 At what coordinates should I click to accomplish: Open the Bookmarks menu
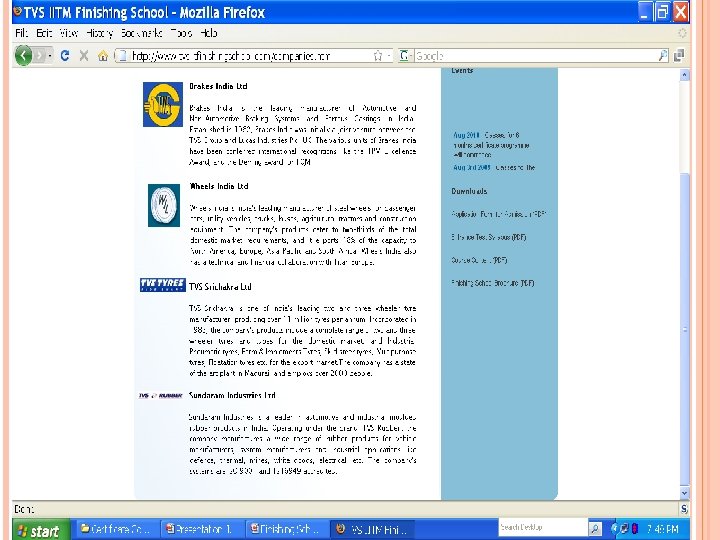tap(141, 33)
